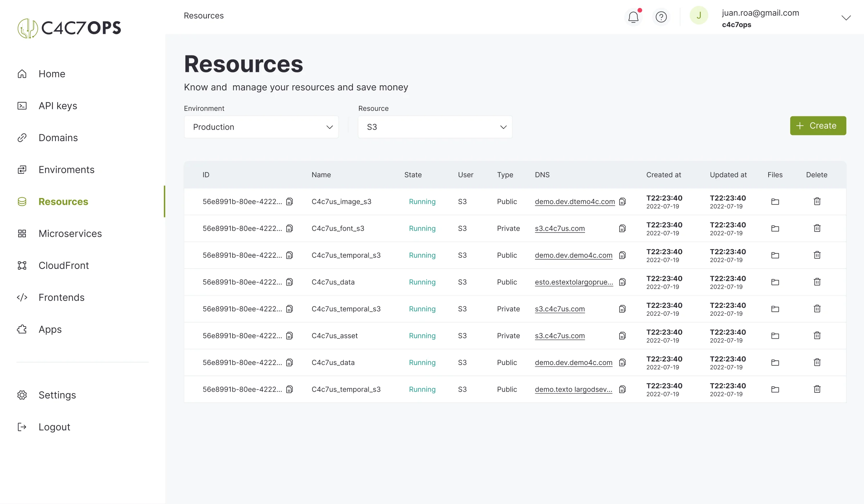Click the Settings gear icon
The image size is (864, 504).
[x=22, y=395]
